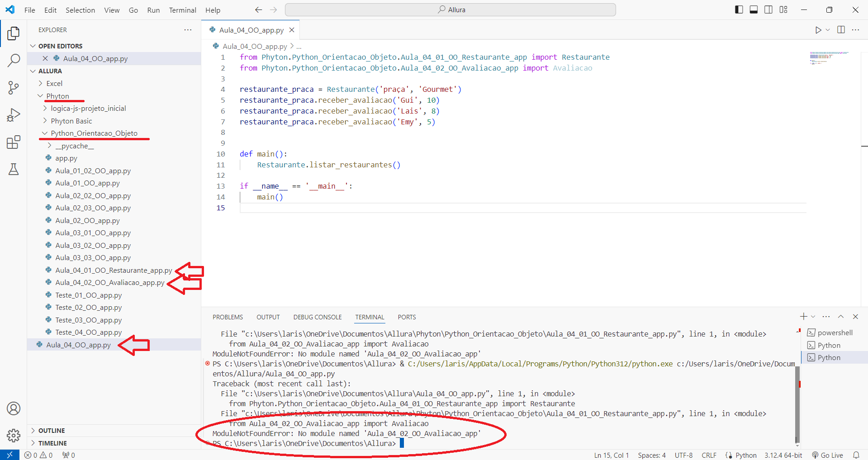Show errors and warnings count
The image size is (868, 460).
[38, 455]
